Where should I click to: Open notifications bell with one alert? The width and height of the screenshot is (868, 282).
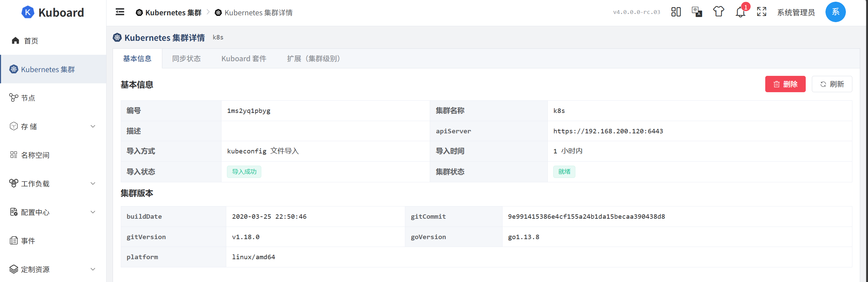click(740, 12)
